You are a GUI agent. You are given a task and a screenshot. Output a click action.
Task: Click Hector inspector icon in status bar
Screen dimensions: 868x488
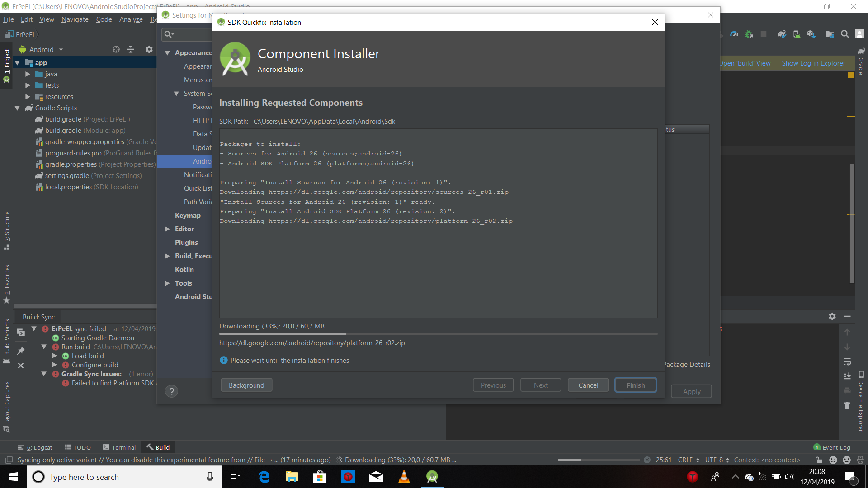coord(860,460)
